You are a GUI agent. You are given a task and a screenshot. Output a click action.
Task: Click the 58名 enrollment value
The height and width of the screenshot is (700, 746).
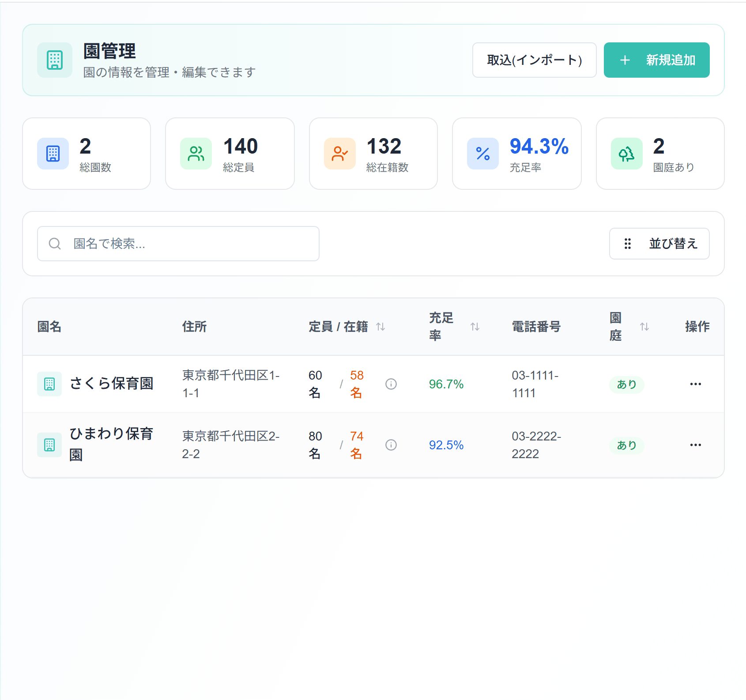(x=357, y=384)
